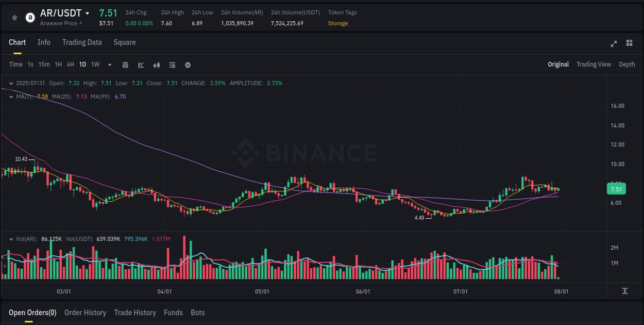The image size is (644, 325).
Task: Open the chart layout grid icon
Action: [629, 44]
